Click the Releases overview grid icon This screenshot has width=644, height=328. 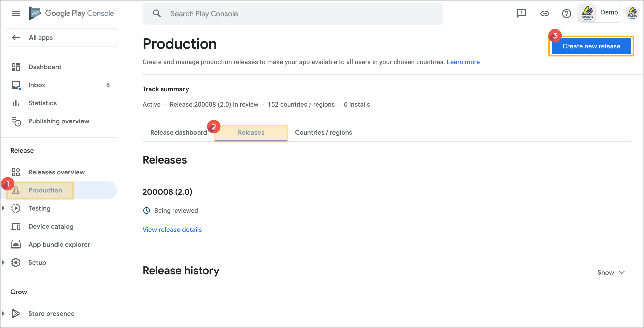point(16,172)
